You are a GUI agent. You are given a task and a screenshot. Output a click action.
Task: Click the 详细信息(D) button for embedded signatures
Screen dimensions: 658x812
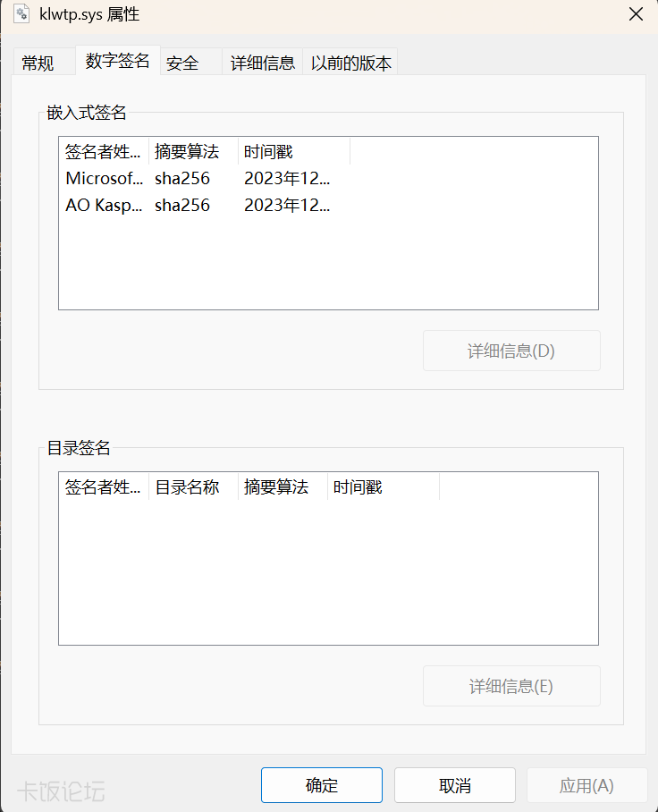coord(510,350)
